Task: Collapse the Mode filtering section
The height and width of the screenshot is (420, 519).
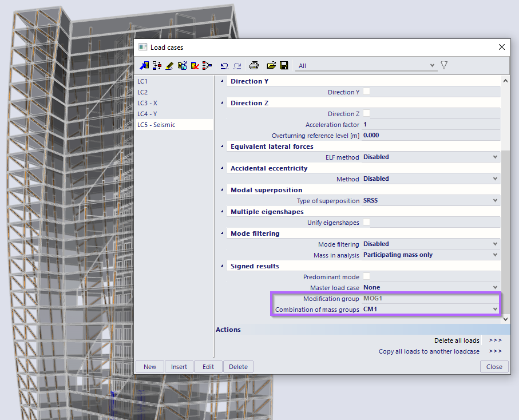Action: pyautogui.click(x=222, y=233)
